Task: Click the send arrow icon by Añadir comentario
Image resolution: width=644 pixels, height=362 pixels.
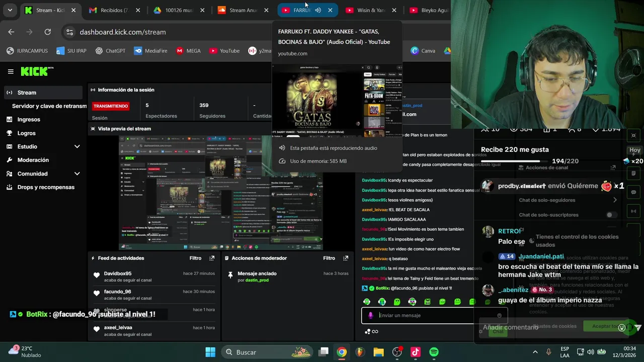Action: point(637,327)
